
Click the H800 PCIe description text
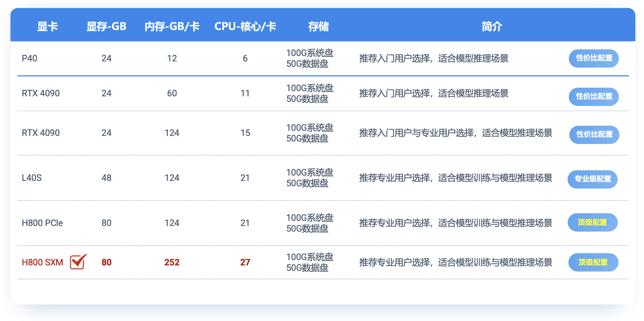[x=456, y=223]
